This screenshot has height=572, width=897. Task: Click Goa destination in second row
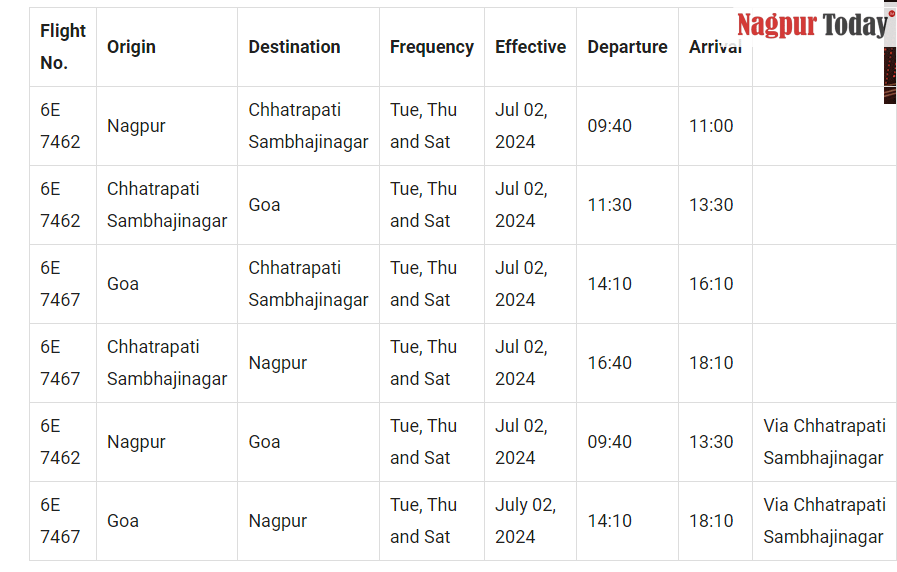point(264,205)
